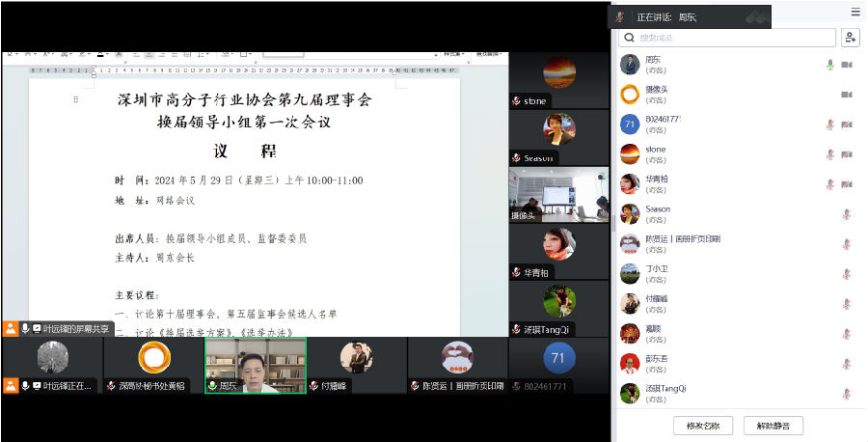Click the orange host icon on 叶远锋's tile
868x442 pixels.
click(11, 385)
